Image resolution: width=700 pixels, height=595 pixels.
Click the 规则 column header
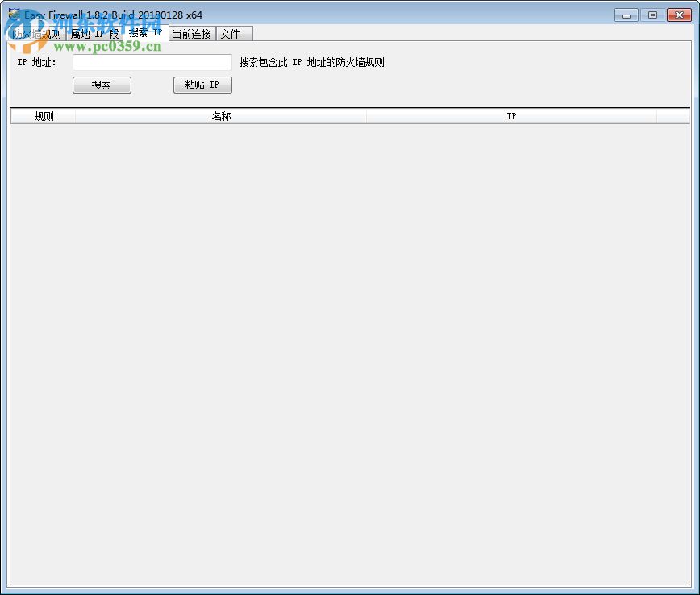point(42,115)
